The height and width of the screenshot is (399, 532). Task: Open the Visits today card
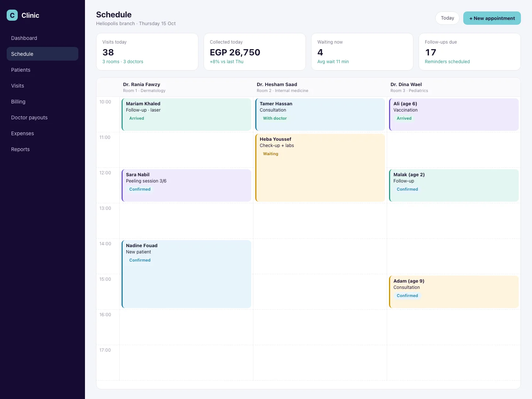pyautogui.click(x=147, y=52)
